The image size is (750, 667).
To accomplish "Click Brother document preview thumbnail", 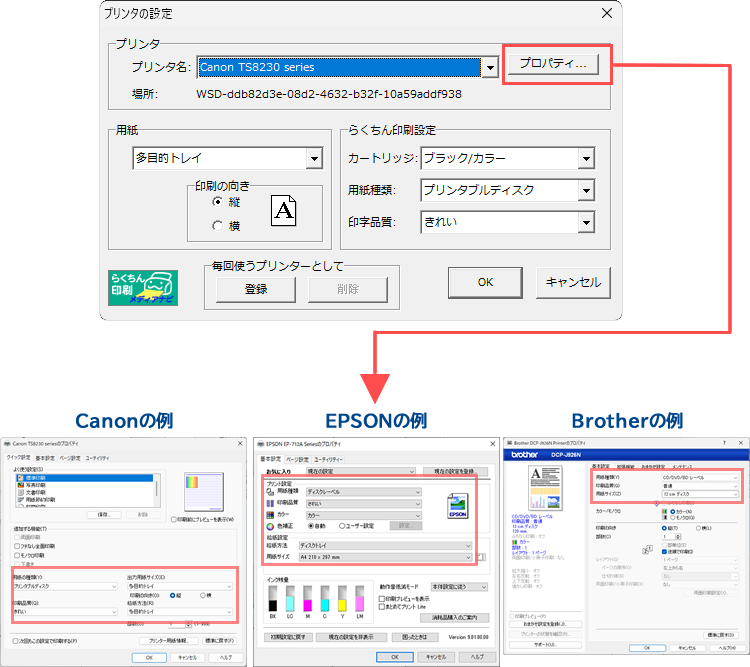I will pyautogui.click(x=545, y=489).
